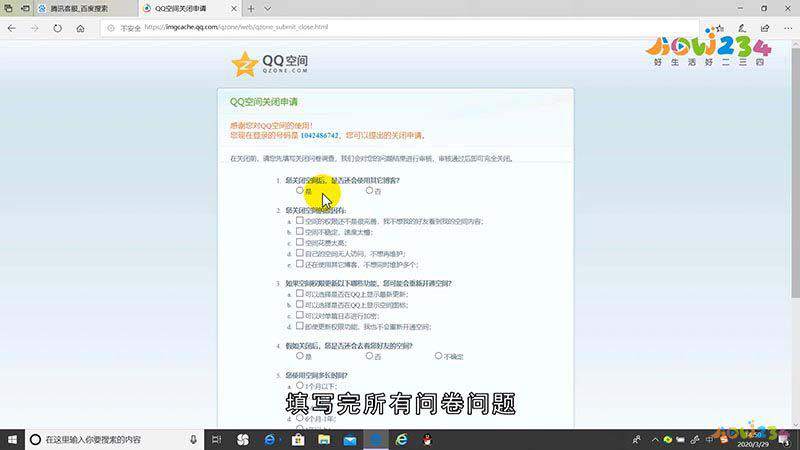Click the Chinese IME 中 indicator
Viewport: 800px width, 450px height.
(709, 439)
